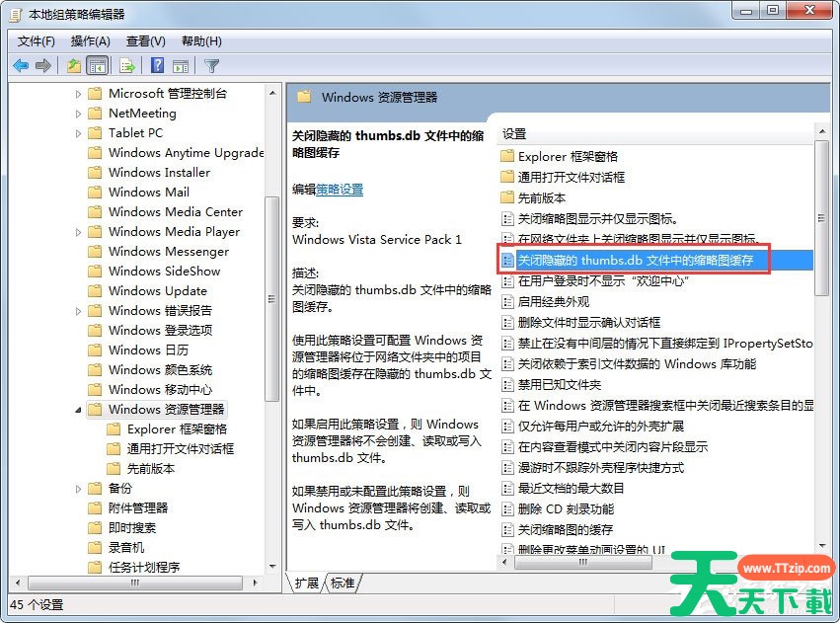Open the 帮助(H) menu

pyautogui.click(x=201, y=41)
